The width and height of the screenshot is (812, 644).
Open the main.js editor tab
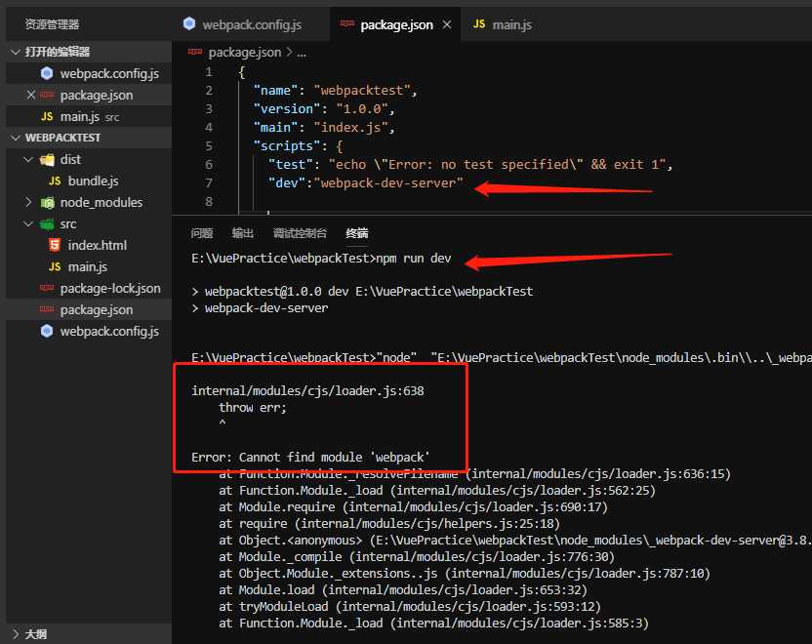(x=503, y=24)
